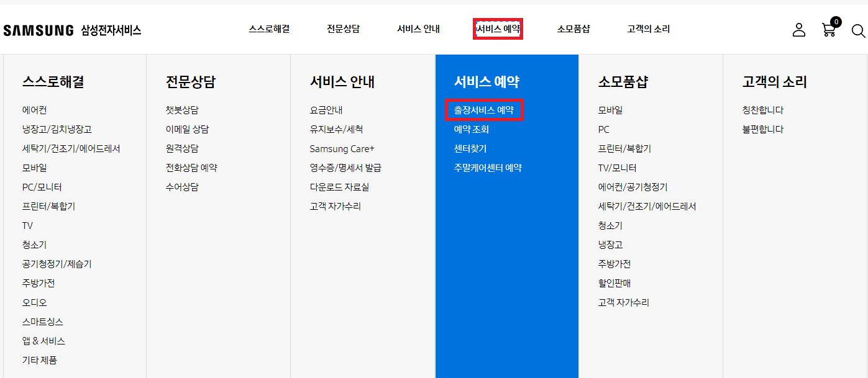Click 프린터/복합기 under 소모품샵
This screenshot has height=378, width=868.
click(624, 149)
